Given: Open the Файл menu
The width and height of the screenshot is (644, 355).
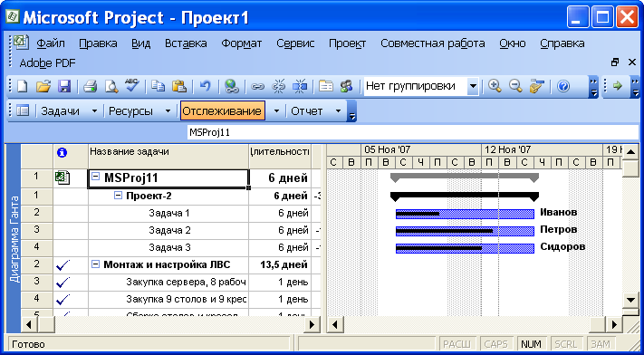Looking at the screenshot, I should click(x=51, y=43).
